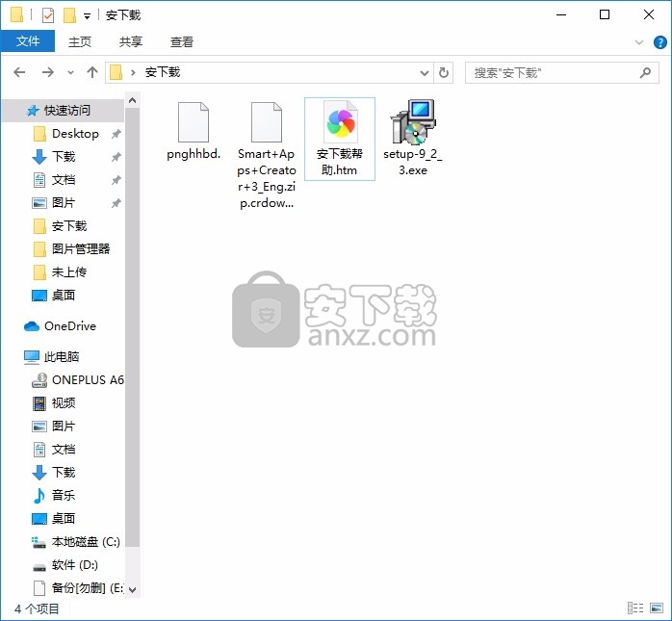Click the address bar root chevron
The height and width of the screenshot is (621, 672).
pyautogui.click(x=133, y=72)
